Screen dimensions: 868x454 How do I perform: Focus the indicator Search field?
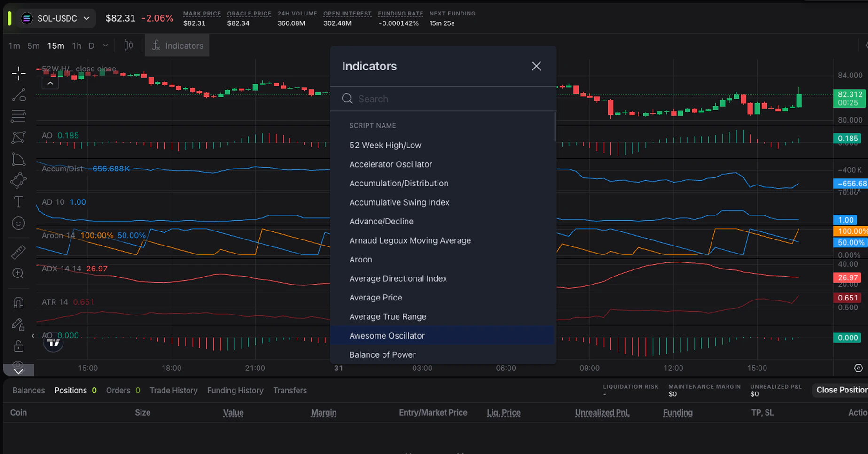pyautogui.click(x=443, y=99)
